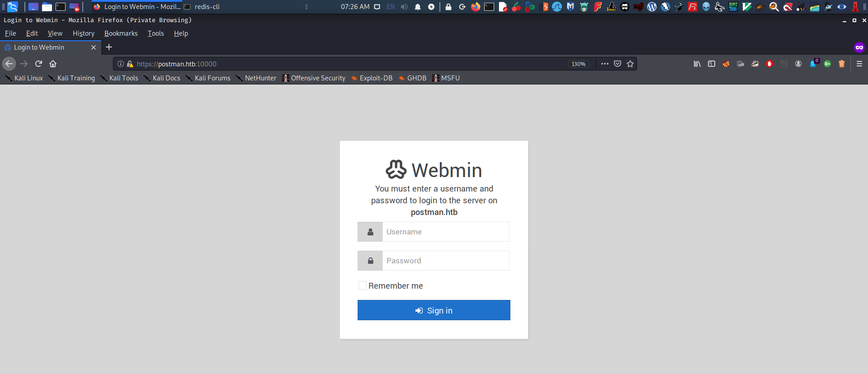Reload the current page
868x374 pixels.
pos(38,64)
